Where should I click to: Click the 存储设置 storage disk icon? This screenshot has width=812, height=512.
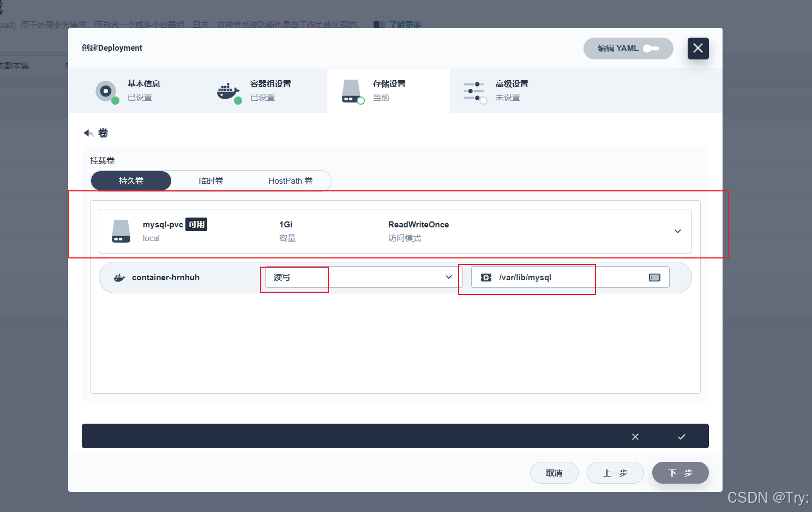coord(352,91)
